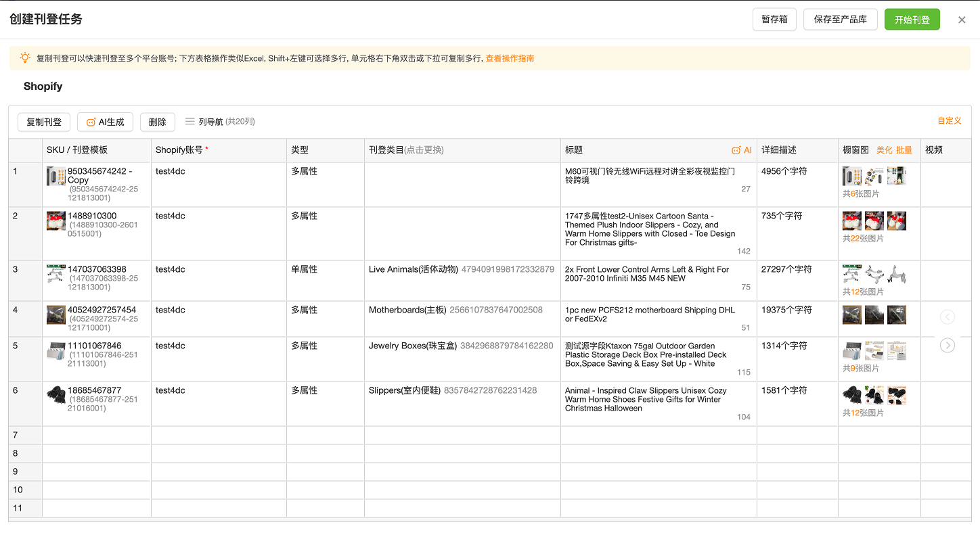This screenshot has width=980, height=533.
Task: Select the product image for SKU 18685467877
Action: tap(56, 395)
